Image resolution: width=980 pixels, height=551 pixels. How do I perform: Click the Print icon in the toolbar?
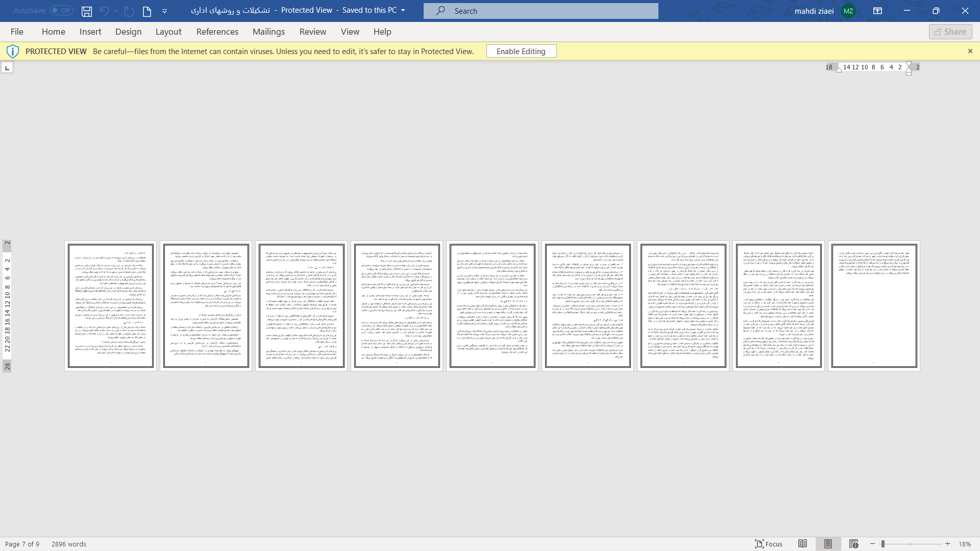(x=146, y=11)
